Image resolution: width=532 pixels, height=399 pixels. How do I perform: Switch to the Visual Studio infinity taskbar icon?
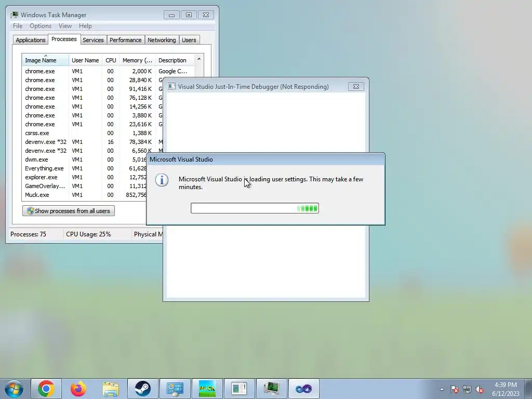[303, 389]
